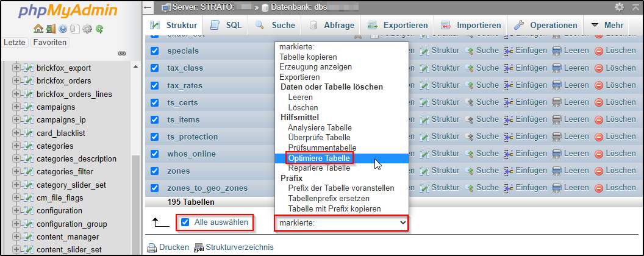Toggle the Alle auswählen checkbox
The height and width of the screenshot is (256, 644).
click(185, 222)
